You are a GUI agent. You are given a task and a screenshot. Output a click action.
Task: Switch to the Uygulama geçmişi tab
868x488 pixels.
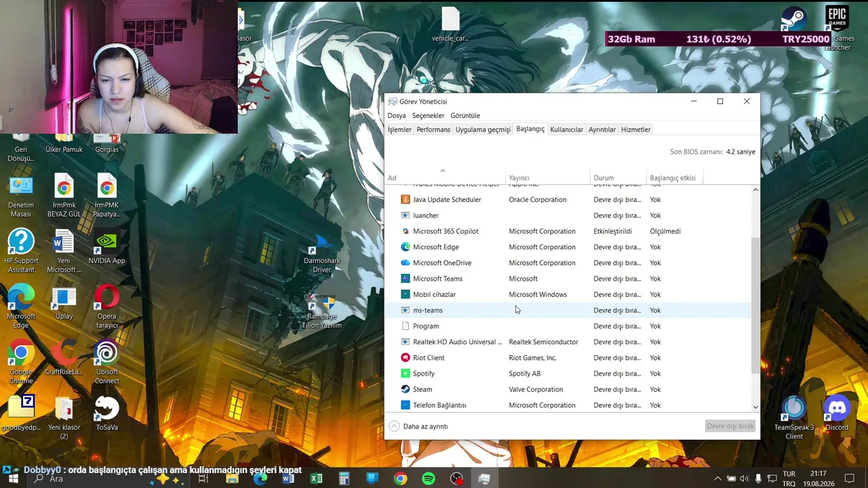[x=483, y=129]
